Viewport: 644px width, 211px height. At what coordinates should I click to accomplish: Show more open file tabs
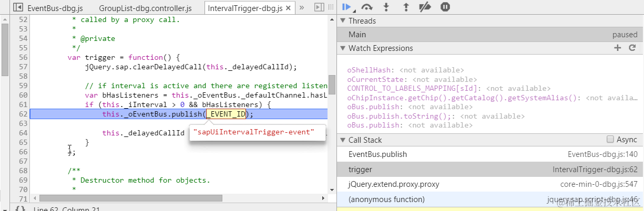(x=302, y=8)
